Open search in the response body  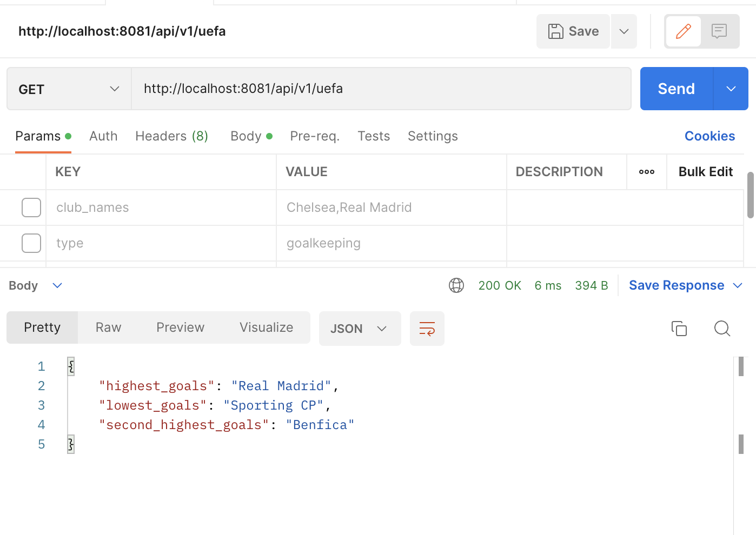pos(722,328)
